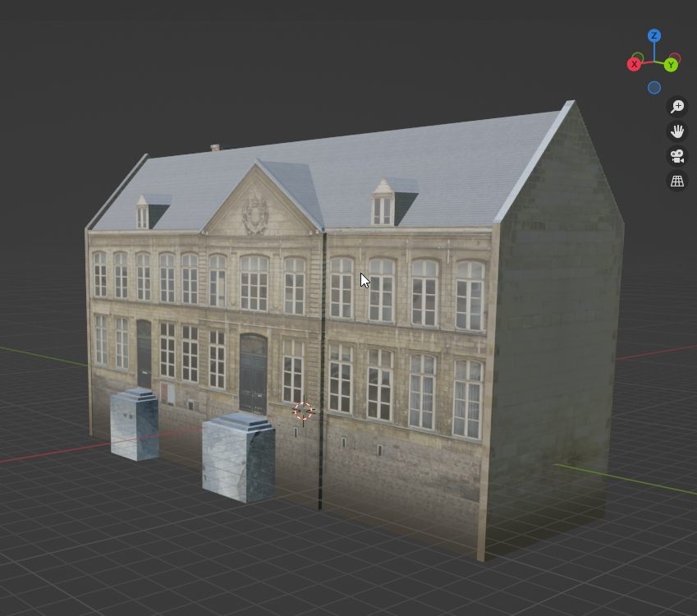Screen dimensions: 697x616
Task: Click the hand pan view icon
Action: tap(677, 131)
